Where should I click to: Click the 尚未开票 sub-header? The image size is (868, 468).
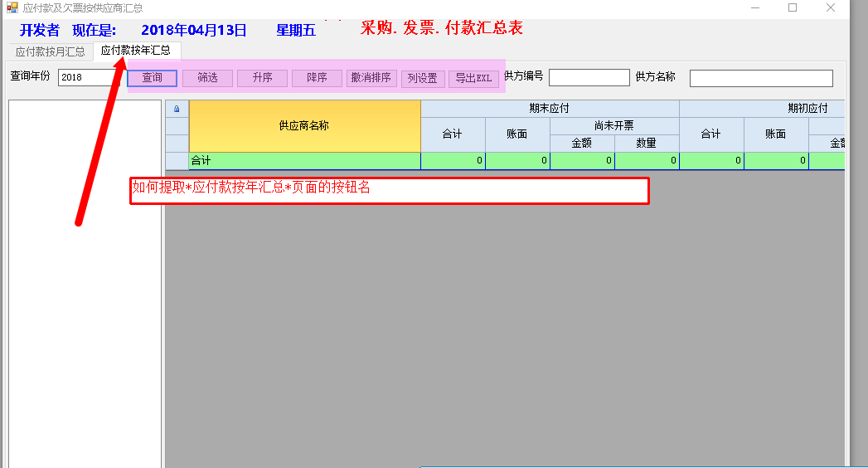tap(614, 126)
